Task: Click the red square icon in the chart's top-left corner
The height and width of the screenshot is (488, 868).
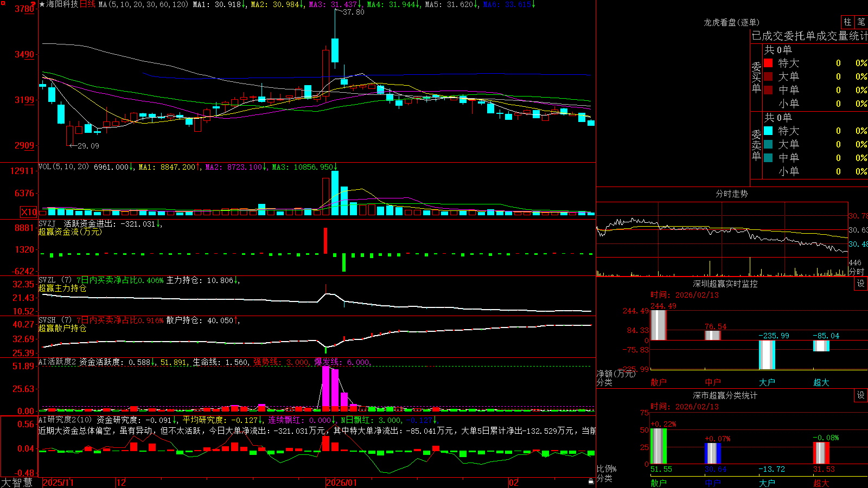Action: tap(2, 2)
